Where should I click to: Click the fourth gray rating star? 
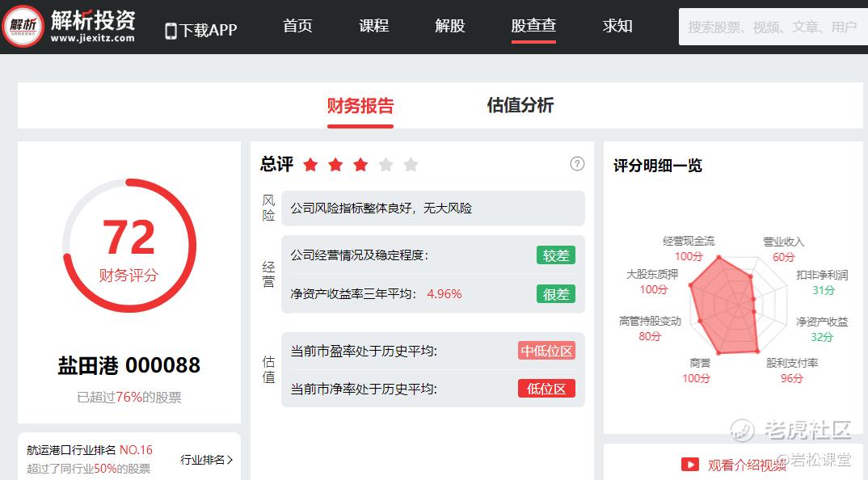click(386, 164)
